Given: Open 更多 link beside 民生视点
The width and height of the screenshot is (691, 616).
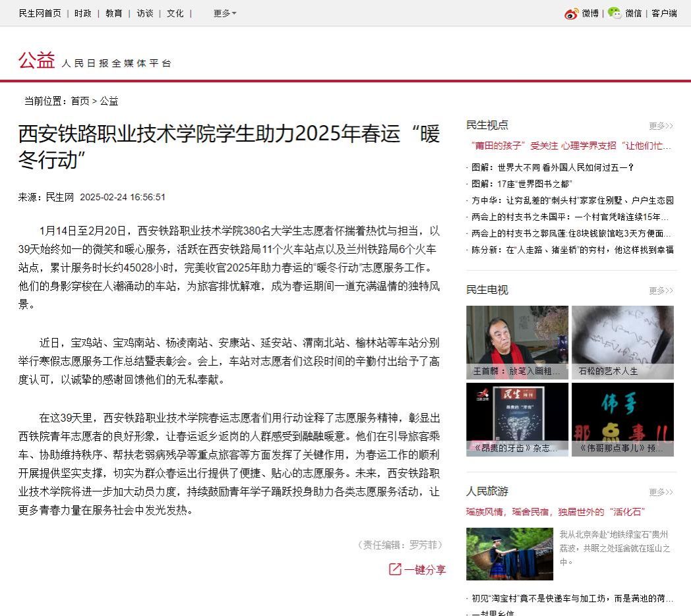Looking at the screenshot, I should pos(661,126).
